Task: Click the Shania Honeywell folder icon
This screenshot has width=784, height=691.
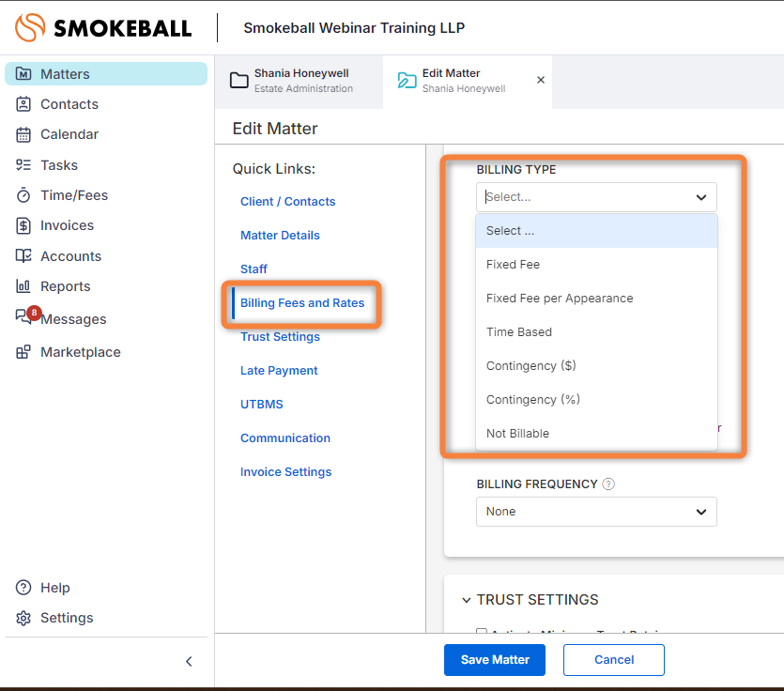Action: (x=239, y=80)
